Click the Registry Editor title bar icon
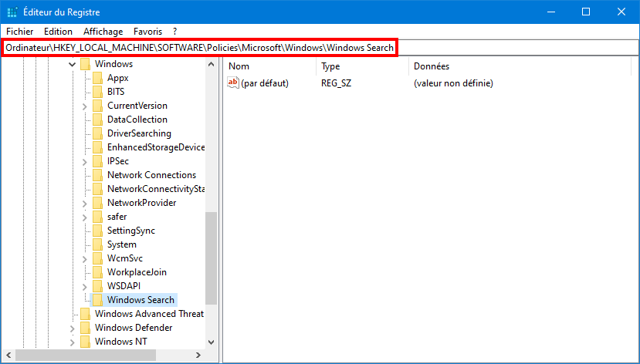 tap(12, 12)
